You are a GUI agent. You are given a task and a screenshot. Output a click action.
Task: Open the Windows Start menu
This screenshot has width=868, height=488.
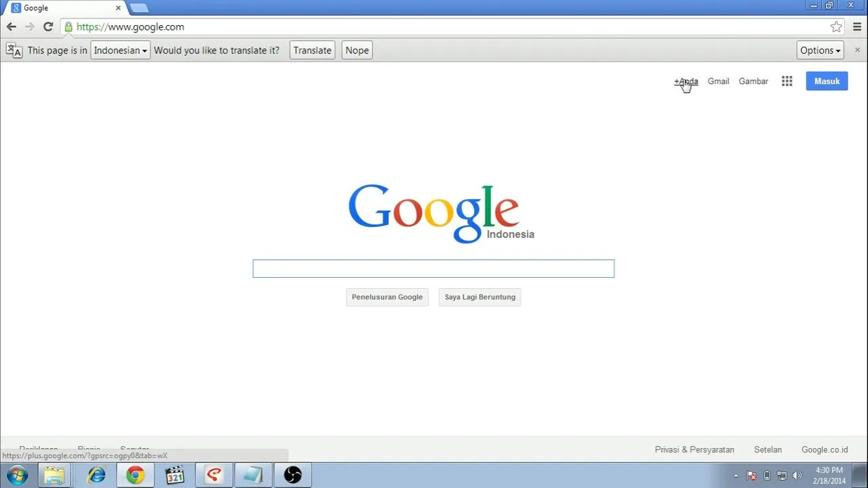click(x=16, y=475)
